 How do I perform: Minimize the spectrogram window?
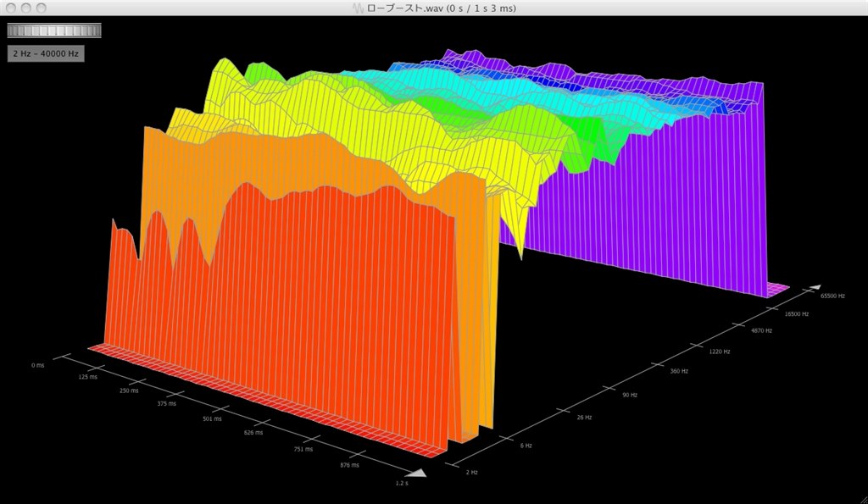[26, 8]
